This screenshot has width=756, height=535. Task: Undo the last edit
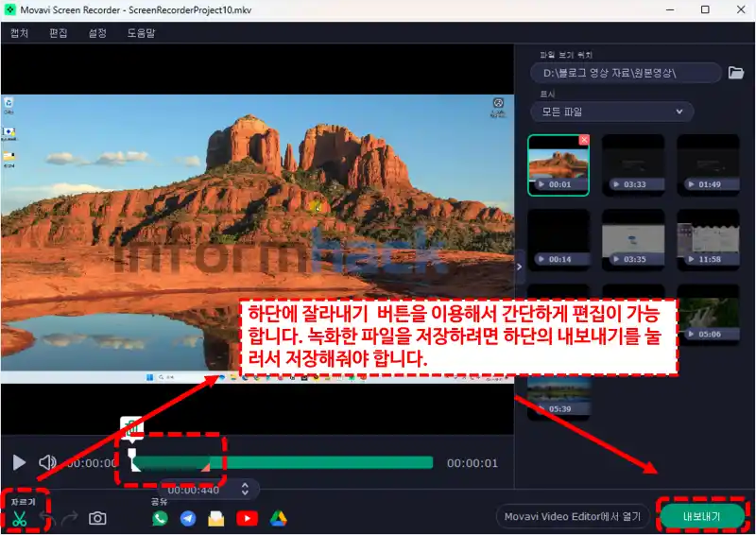[x=47, y=519]
